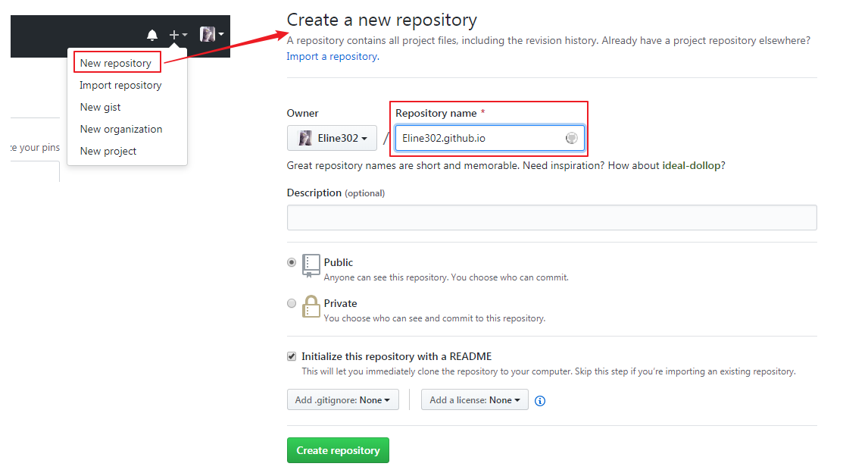868x476 pixels.
Task: Choose New repository from the menu
Action: (x=116, y=63)
